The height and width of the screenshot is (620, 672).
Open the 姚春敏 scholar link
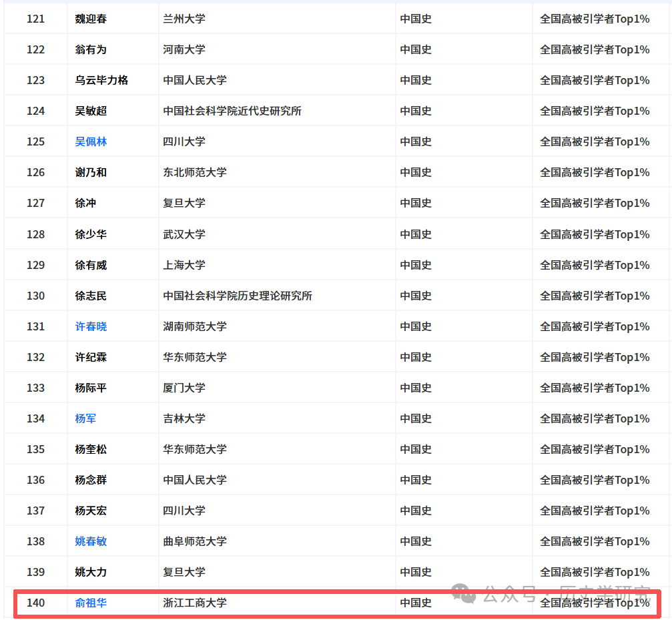click(91, 541)
